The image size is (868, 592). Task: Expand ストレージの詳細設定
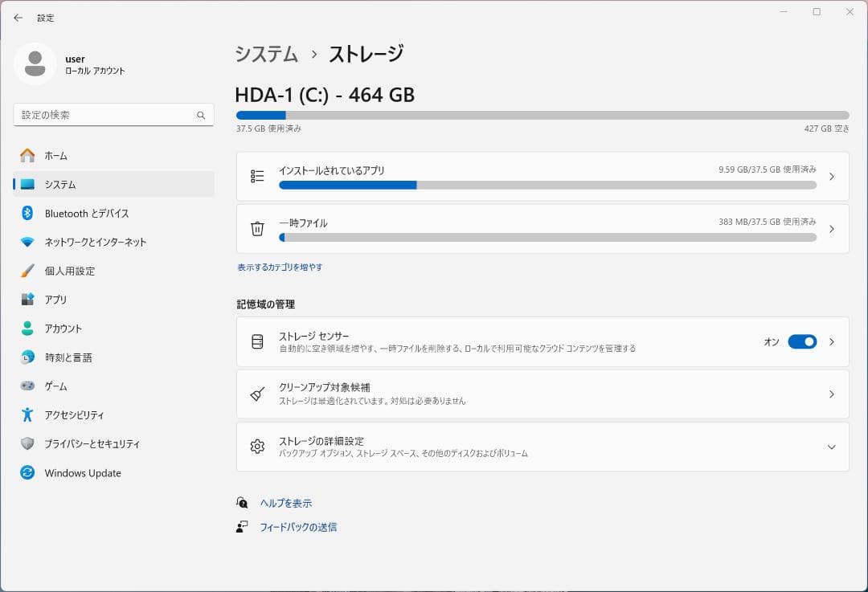(832, 447)
